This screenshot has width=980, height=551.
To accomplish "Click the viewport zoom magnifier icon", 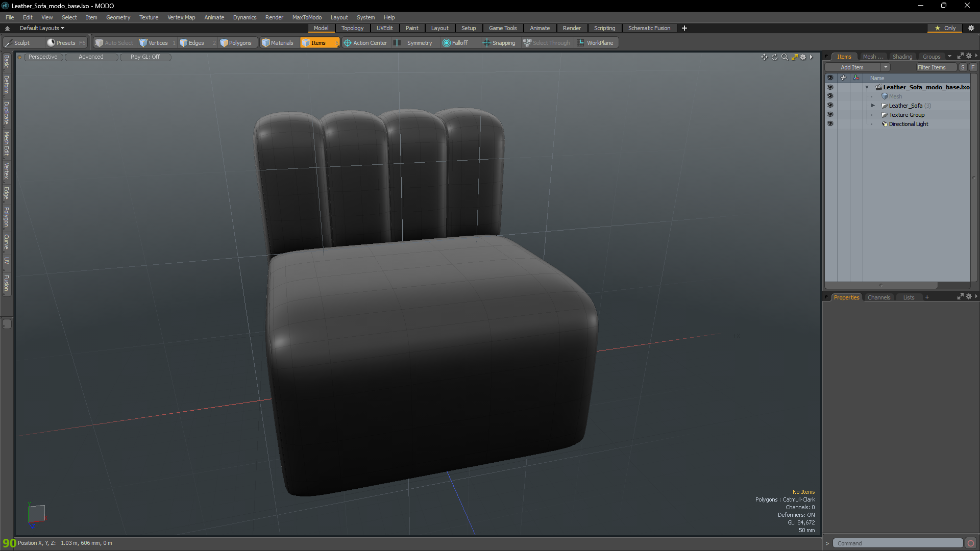I will click(785, 57).
